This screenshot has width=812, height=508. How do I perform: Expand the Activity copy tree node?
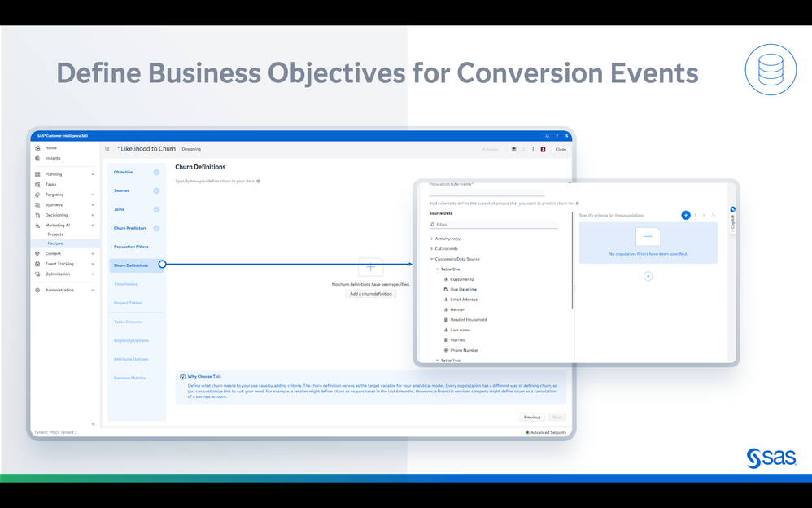(x=431, y=239)
